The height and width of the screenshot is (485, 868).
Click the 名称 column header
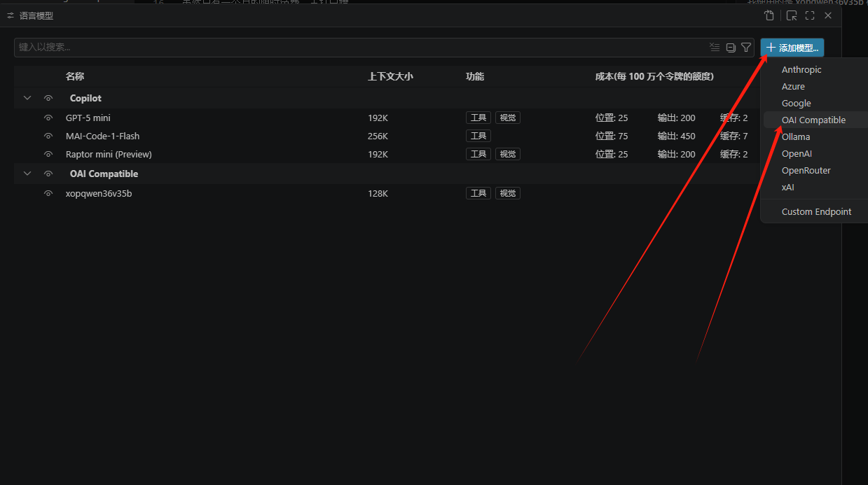pos(75,76)
